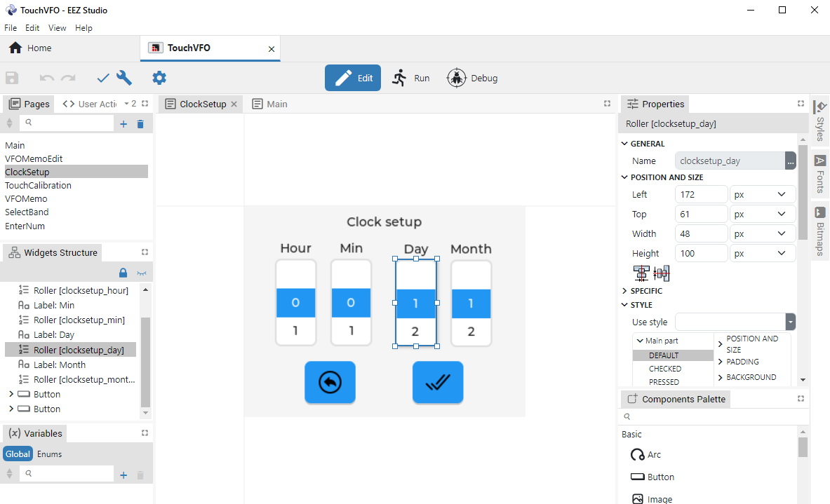Toggle the lock icon in Widgets Structure
The image size is (830, 504).
123,273
